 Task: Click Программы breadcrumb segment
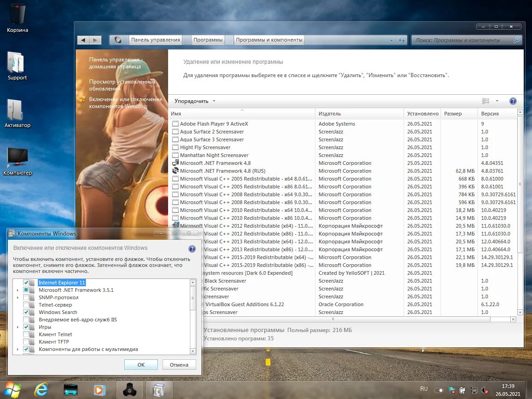[x=208, y=40]
